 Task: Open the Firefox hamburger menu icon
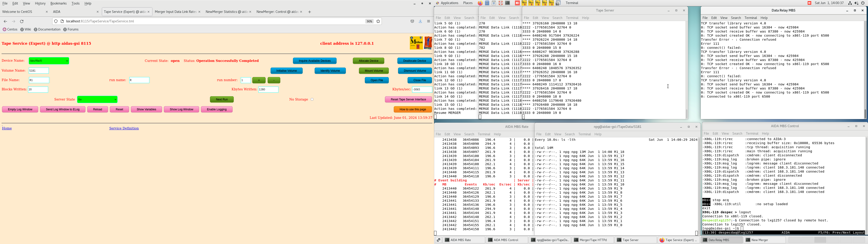(x=429, y=21)
